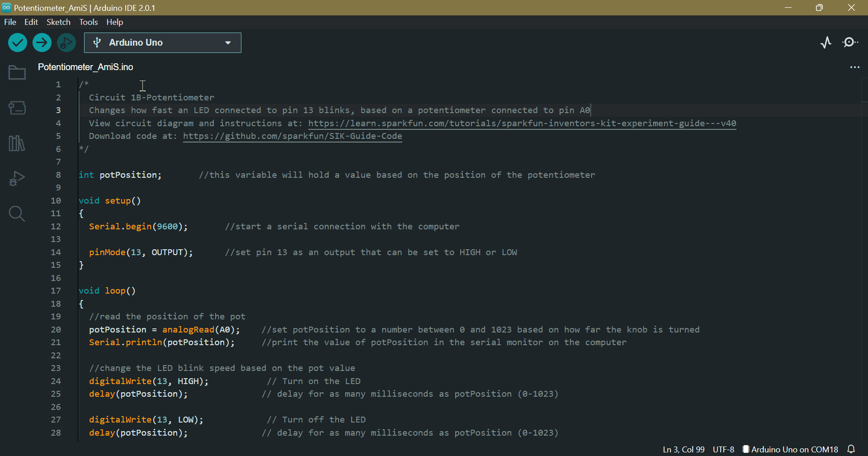
Task: Open the Boards Manager sidebar
Action: (x=17, y=108)
